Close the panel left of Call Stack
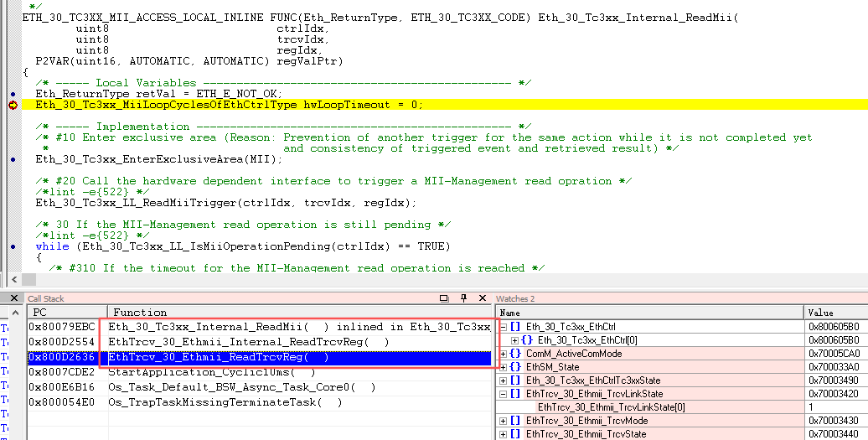The width and height of the screenshot is (868, 440). (x=14, y=298)
